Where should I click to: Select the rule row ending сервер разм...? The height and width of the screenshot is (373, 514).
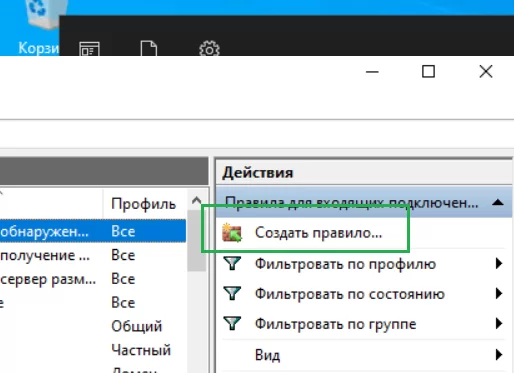(x=93, y=279)
